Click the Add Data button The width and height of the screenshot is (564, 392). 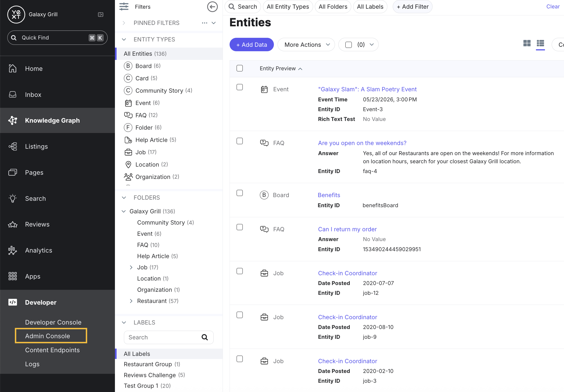point(252,45)
